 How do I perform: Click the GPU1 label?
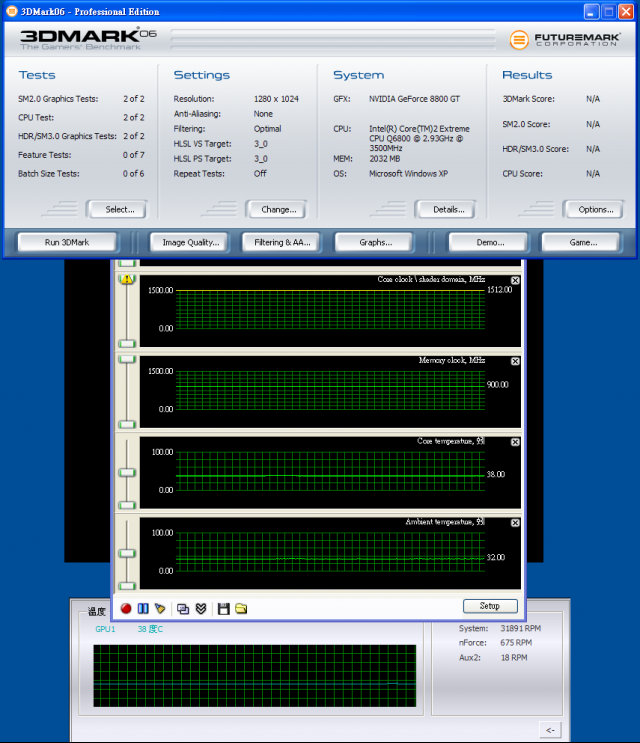pos(105,629)
